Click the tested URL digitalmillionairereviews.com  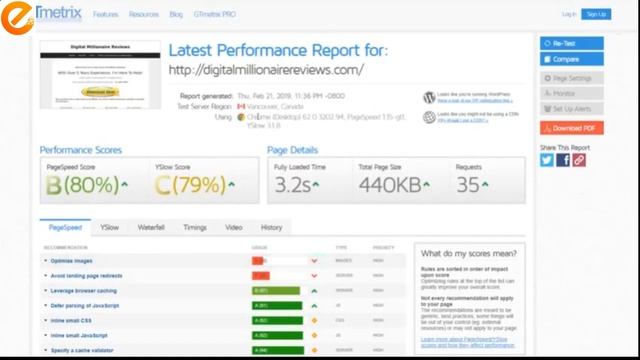tap(266, 70)
